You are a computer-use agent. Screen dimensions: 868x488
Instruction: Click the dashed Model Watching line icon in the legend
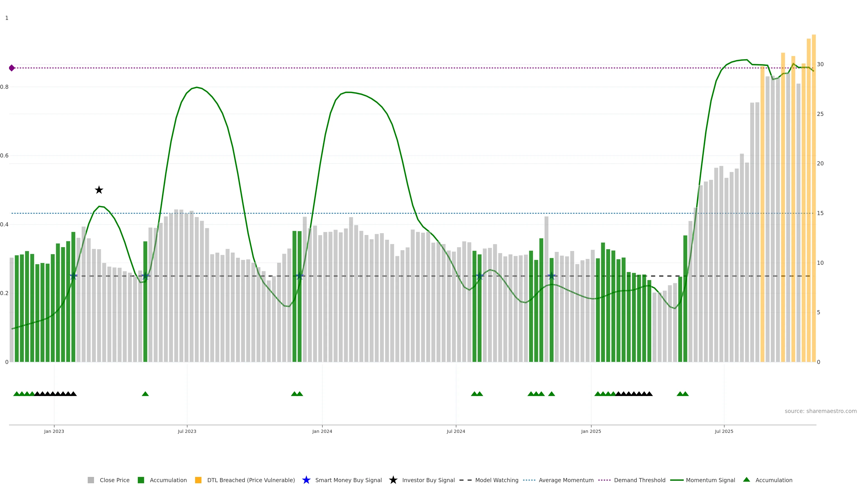click(x=466, y=480)
